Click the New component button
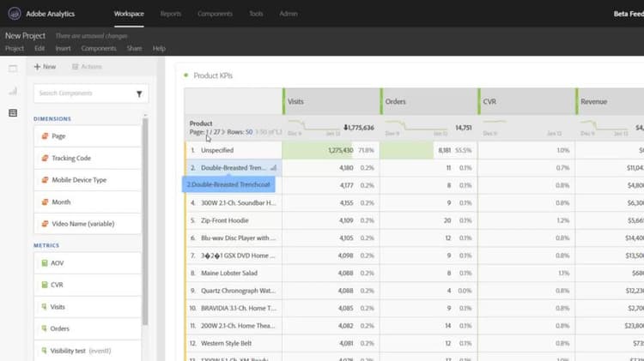 [45, 67]
